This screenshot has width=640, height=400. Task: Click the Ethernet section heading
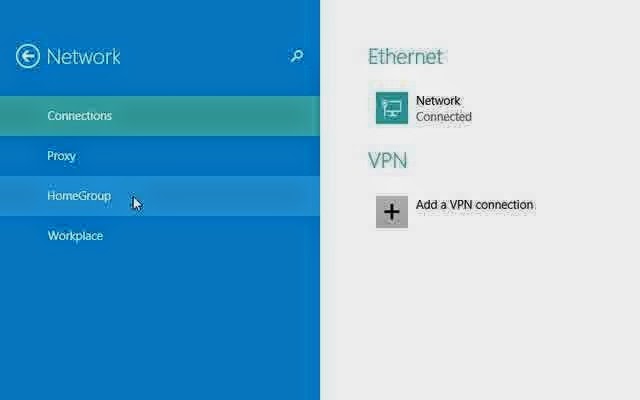coord(406,56)
